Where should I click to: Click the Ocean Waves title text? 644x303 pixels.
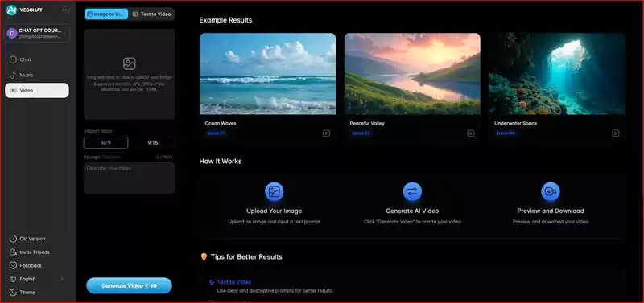point(221,123)
